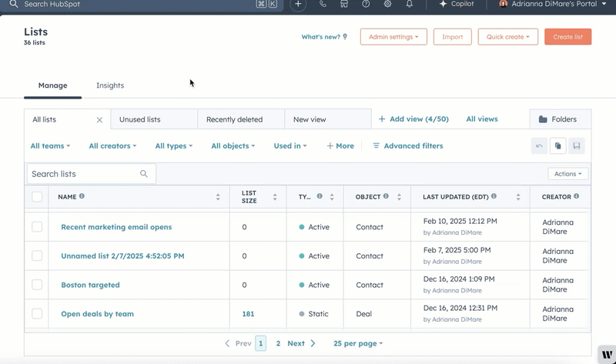This screenshot has height=364, width=616.
Task: Check the Boston targeted row checkbox
Action: point(37,285)
